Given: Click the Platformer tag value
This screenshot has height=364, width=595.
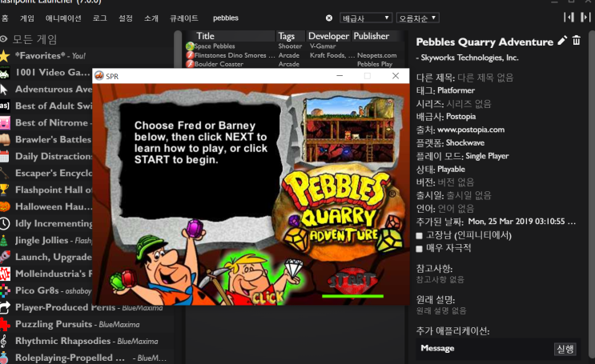Looking at the screenshot, I should [x=456, y=90].
